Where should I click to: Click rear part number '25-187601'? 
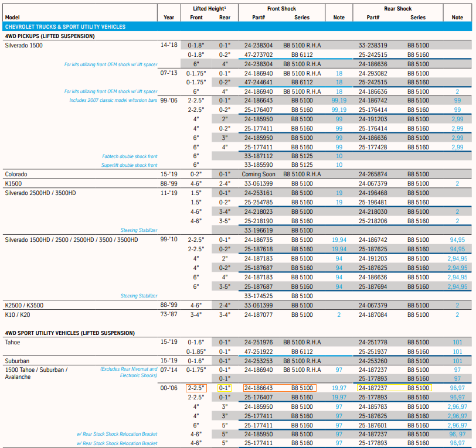pyautogui.click(x=373, y=426)
